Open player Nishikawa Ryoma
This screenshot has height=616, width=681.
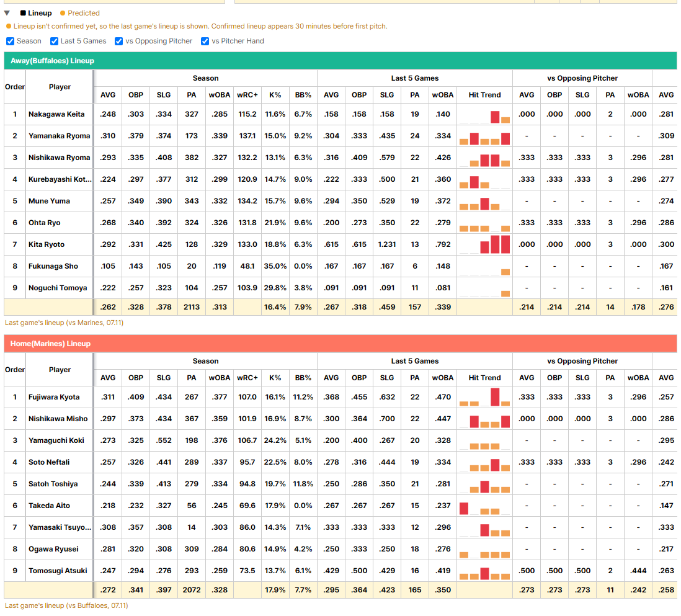60,158
